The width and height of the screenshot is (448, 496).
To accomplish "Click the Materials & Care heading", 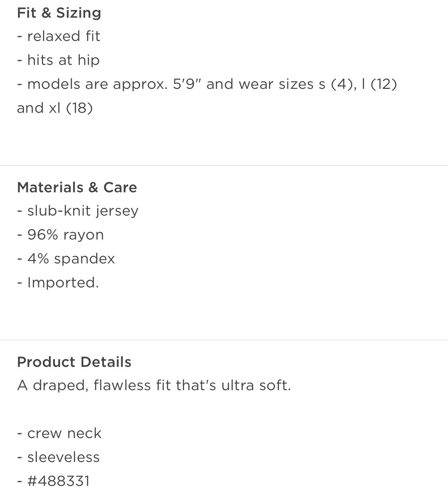I will pos(77,187).
